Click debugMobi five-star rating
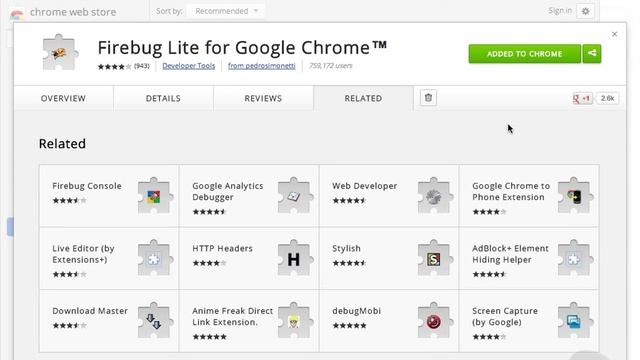The width and height of the screenshot is (640, 360). click(x=349, y=326)
